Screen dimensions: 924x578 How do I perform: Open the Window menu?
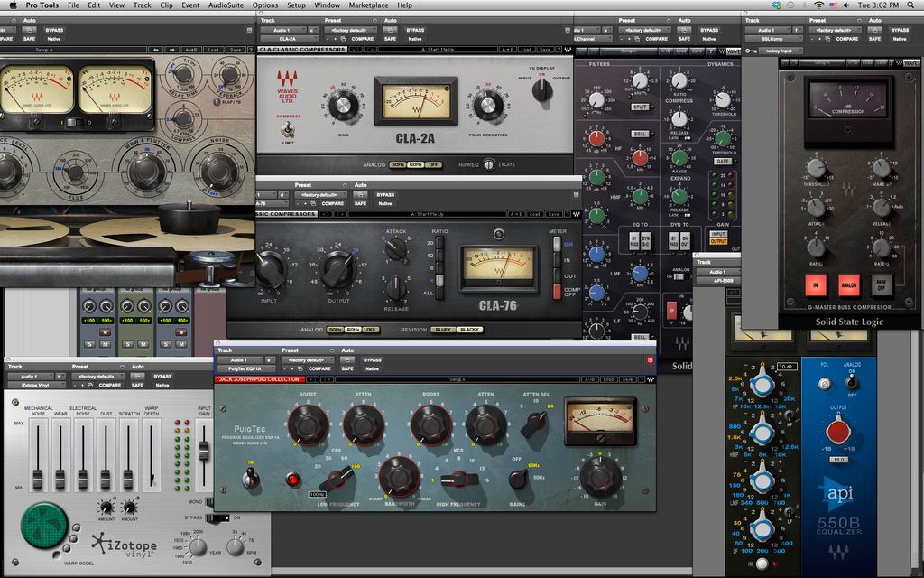327,5
